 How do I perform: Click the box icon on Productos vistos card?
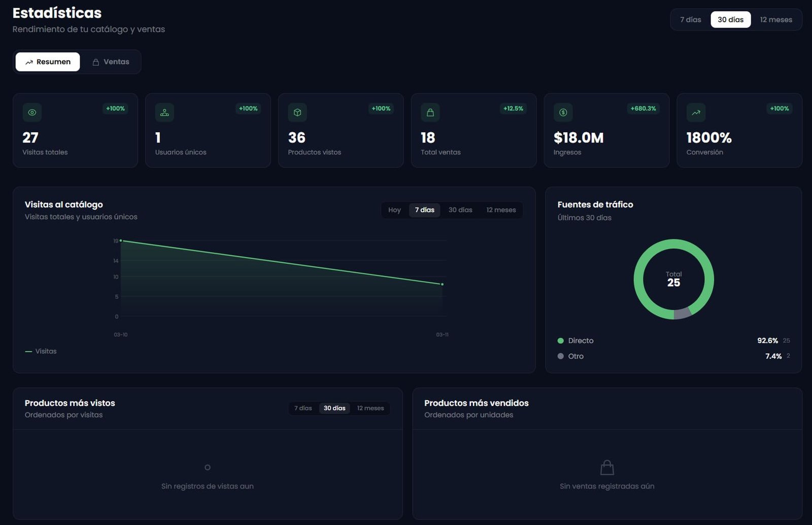297,113
